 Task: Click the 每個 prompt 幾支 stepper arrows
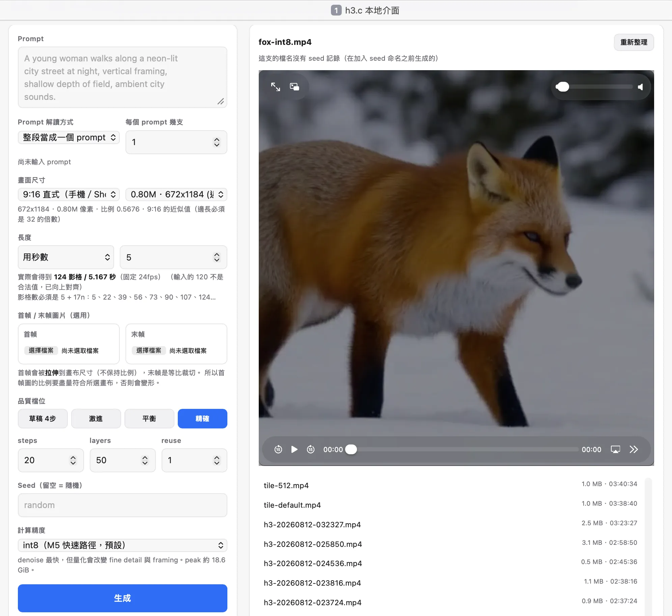(x=217, y=142)
